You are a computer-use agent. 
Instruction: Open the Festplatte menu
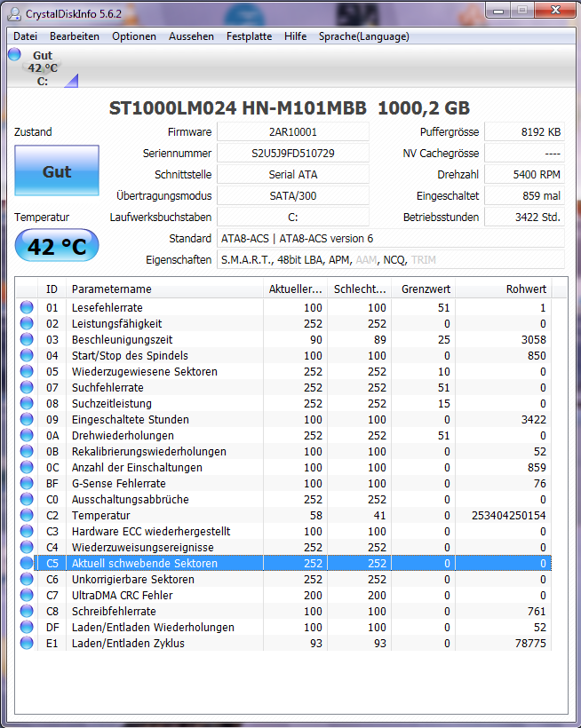pos(249,36)
